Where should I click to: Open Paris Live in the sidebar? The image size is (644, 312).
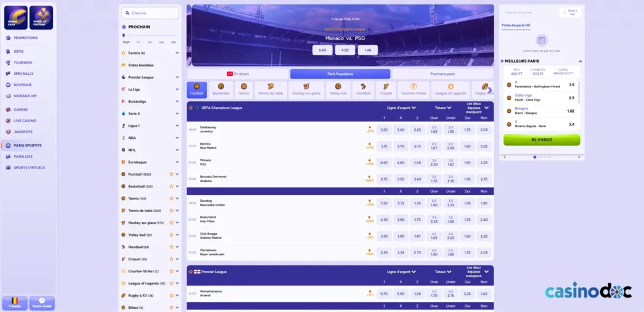coord(23,157)
